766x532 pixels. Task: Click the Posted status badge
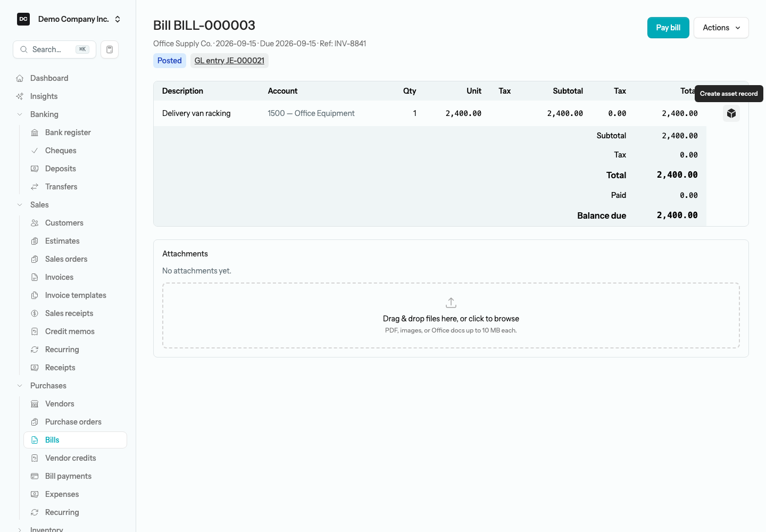coord(170,61)
